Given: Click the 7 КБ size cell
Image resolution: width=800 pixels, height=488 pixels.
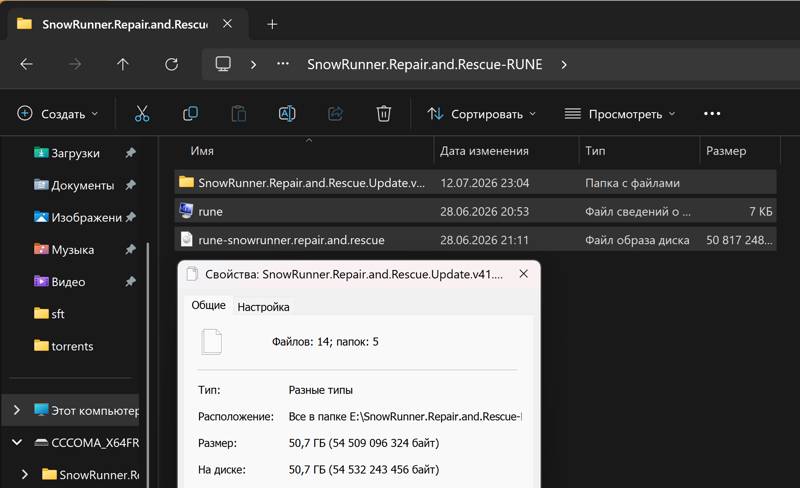Looking at the screenshot, I should (760, 211).
